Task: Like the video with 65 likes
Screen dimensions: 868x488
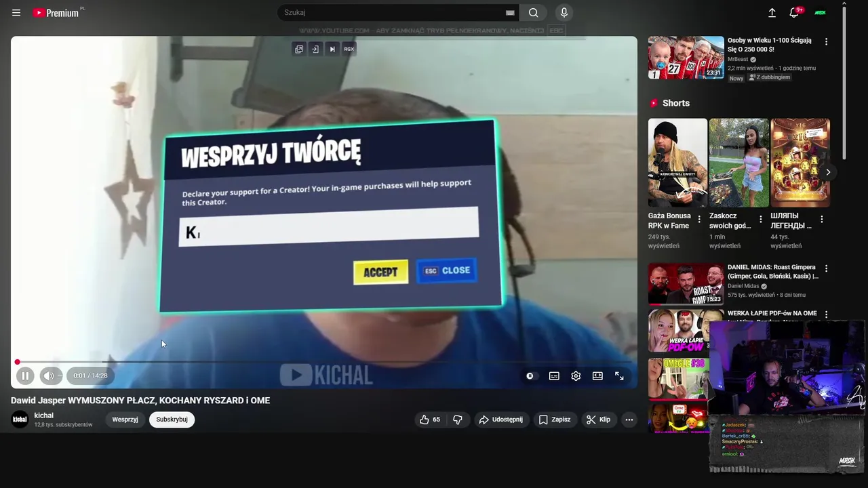Action: click(x=430, y=420)
